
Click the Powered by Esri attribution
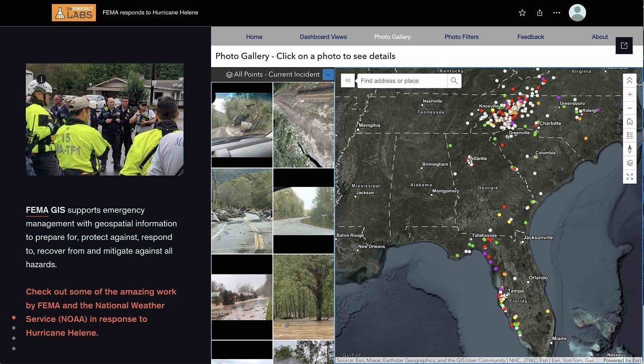click(x=622, y=360)
